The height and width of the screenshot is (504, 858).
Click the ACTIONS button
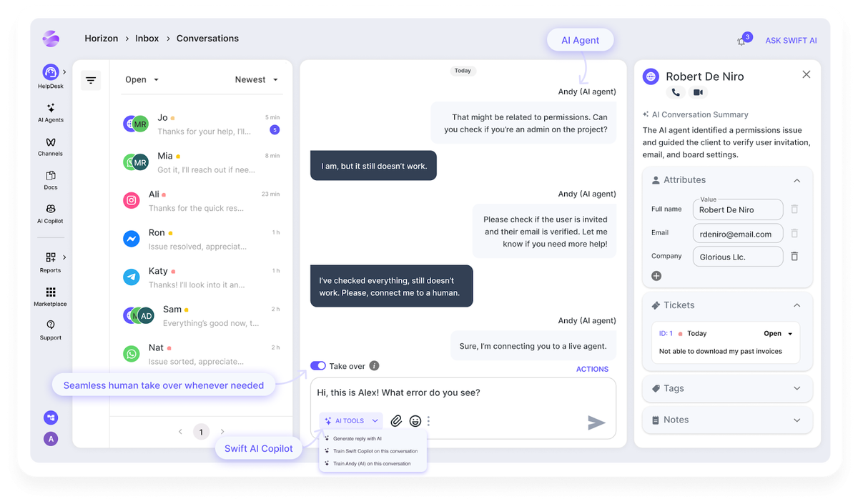[592, 370]
